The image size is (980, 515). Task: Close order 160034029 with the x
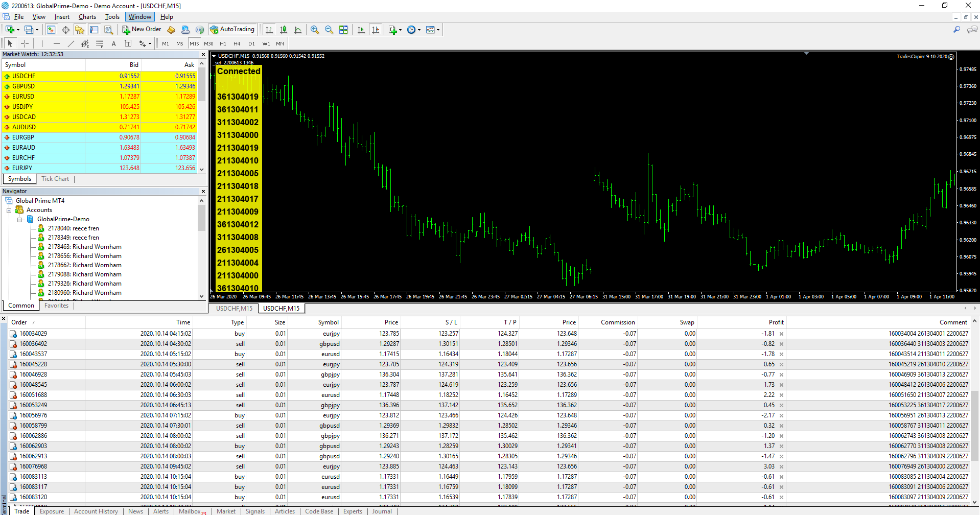click(x=781, y=334)
